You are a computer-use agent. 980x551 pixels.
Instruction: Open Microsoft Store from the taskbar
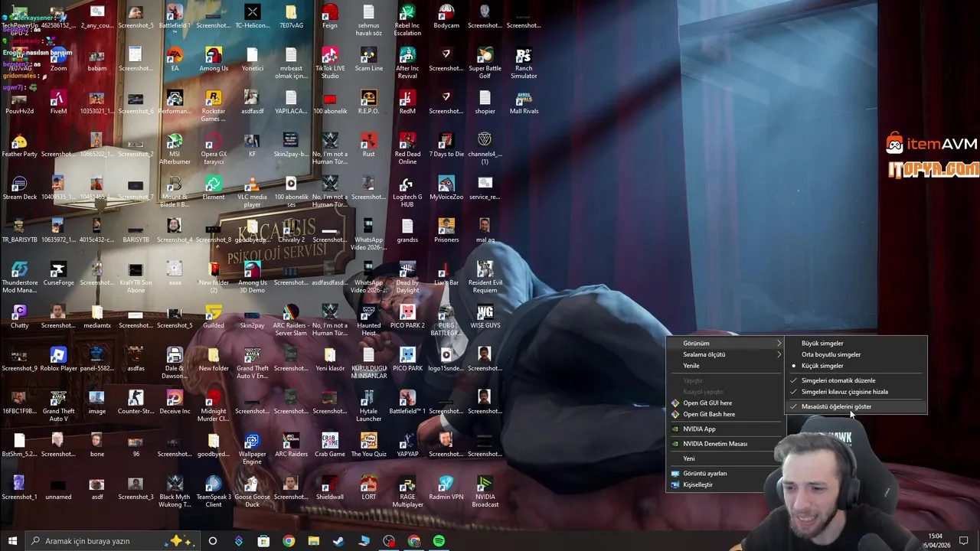coord(263,541)
